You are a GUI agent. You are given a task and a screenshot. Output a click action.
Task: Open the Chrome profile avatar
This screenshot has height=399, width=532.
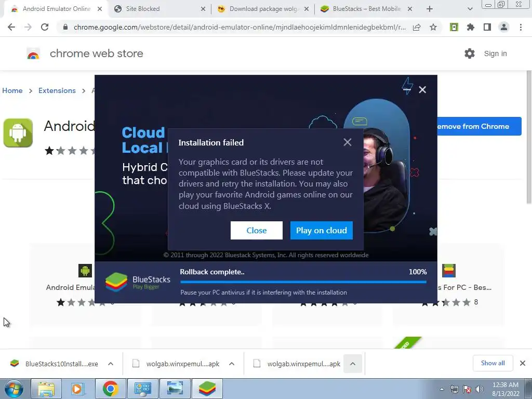coord(504,27)
